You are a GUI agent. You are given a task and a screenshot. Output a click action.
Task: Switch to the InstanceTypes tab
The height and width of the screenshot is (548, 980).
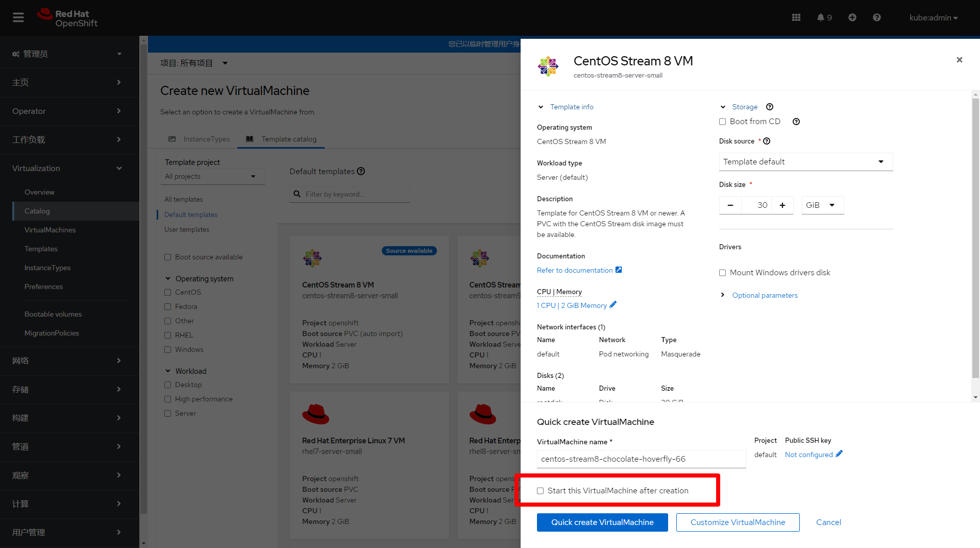point(199,139)
